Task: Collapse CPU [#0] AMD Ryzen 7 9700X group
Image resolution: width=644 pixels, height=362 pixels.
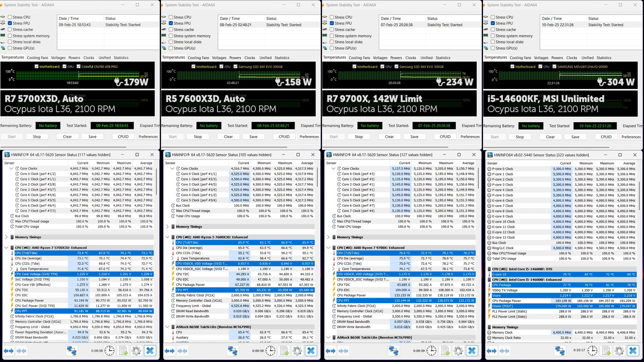Action: click(x=328, y=248)
